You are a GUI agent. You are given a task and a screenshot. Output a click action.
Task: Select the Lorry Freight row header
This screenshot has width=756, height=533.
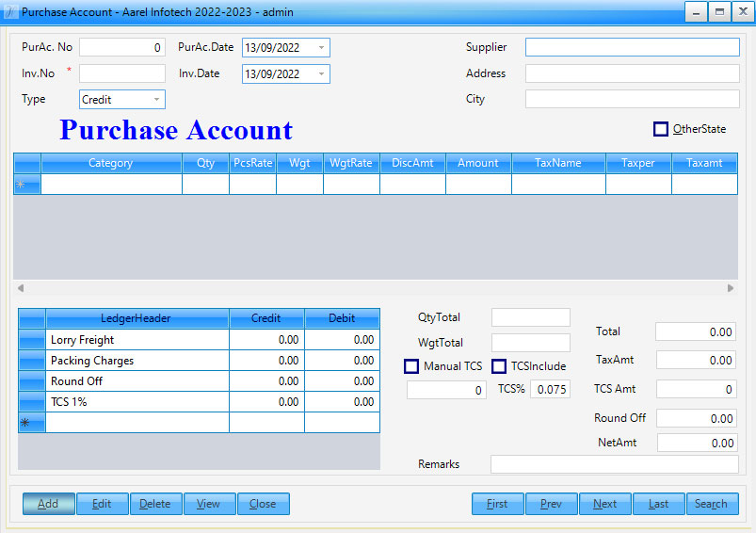tap(31, 340)
